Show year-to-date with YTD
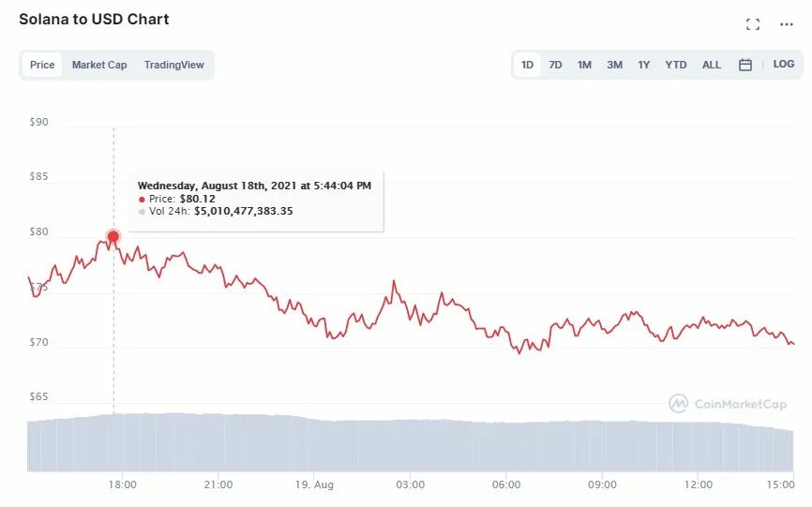This screenshot has height=507, width=812. tap(676, 65)
